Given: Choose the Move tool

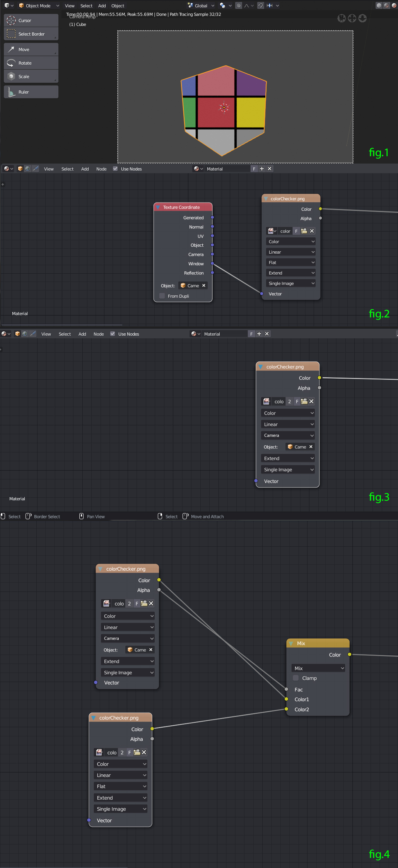Looking at the screenshot, I should click(x=31, y=49).
